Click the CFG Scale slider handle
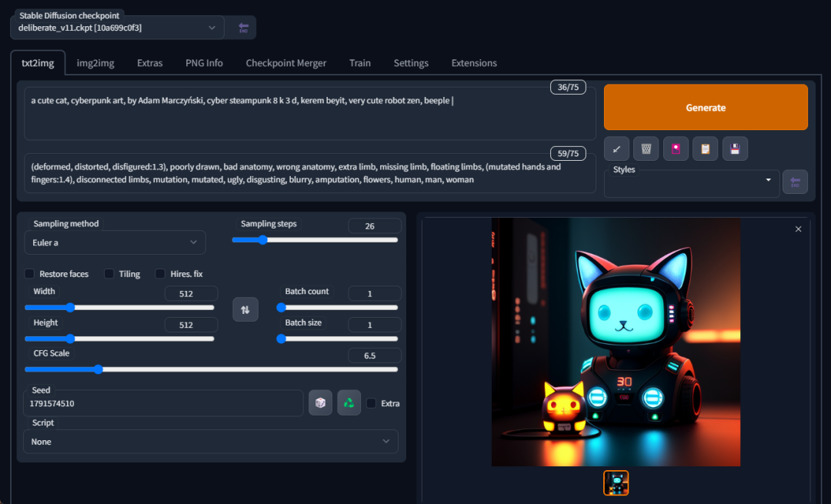 coord(98,369)
